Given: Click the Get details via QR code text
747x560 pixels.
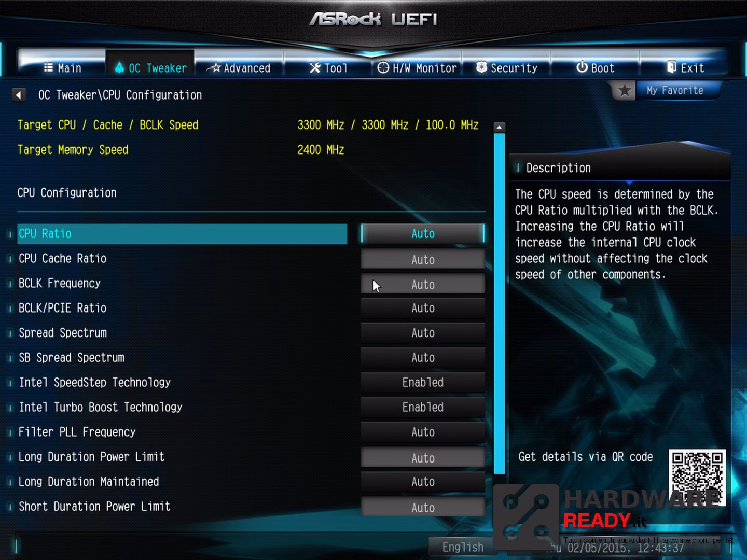Looking at the screenshot, I should point(586,457).
